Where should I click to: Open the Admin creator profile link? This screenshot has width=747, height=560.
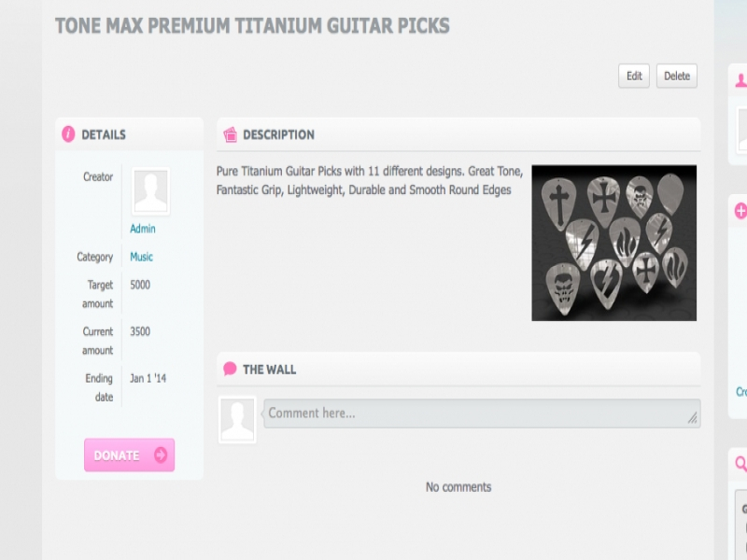143,229
